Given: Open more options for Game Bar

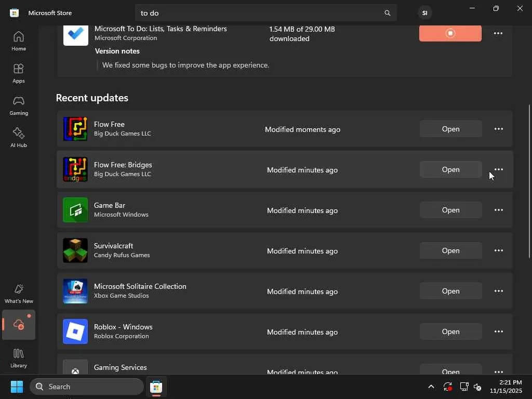Looking at the screenshot, I should (x=498, y=210).
